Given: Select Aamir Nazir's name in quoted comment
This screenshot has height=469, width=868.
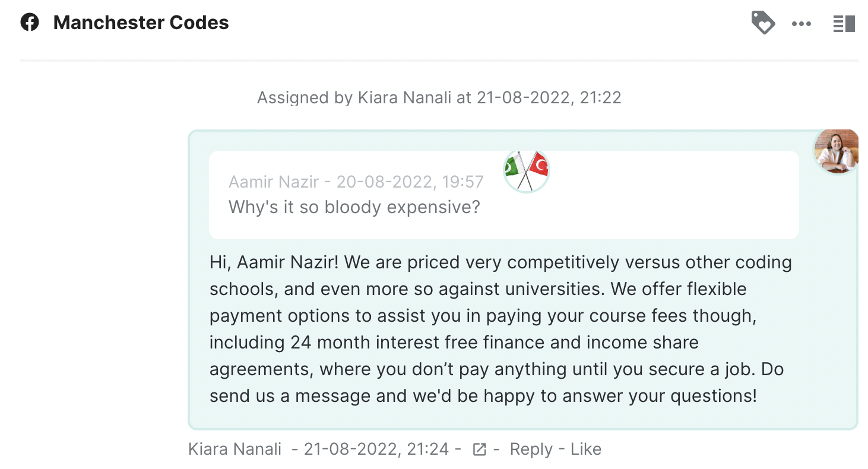Looking at the screenshot, I should [274, 182].
